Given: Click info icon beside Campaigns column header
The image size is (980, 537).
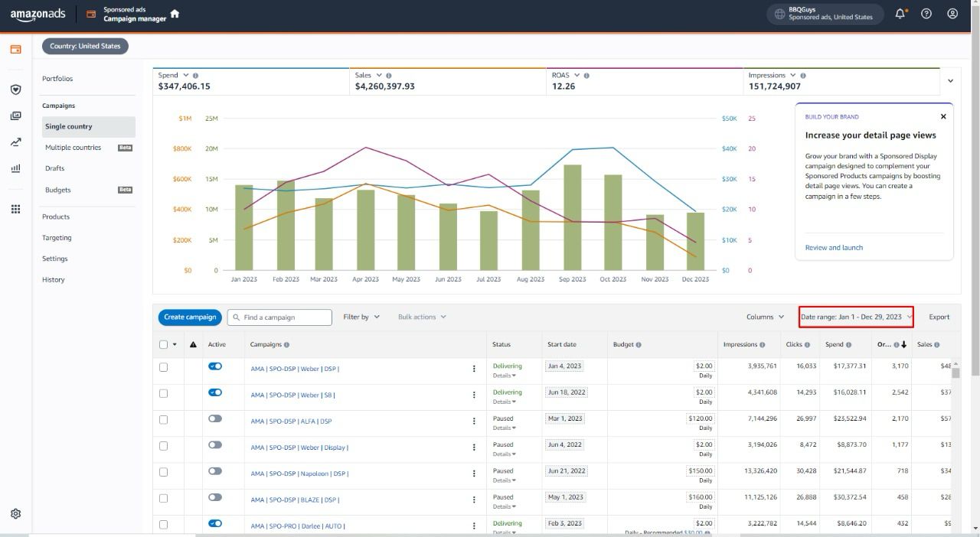Looking at the screenshot, I should [x=286, y=345].
